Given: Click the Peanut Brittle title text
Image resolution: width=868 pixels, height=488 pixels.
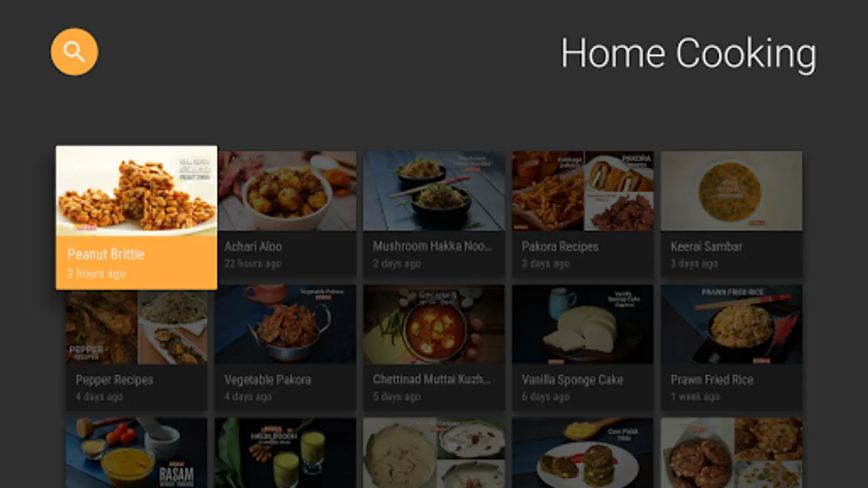Looking at the screenshot, I should [106, 254].
